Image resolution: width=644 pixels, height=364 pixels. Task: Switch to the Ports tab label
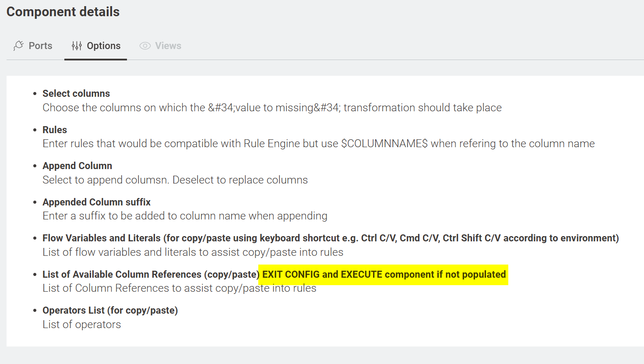(40, 46)
